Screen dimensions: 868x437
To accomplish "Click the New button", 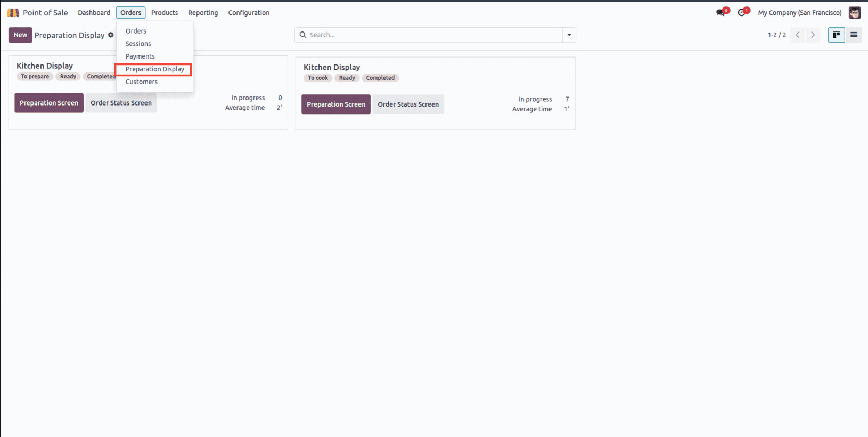I will coord(20,35).
